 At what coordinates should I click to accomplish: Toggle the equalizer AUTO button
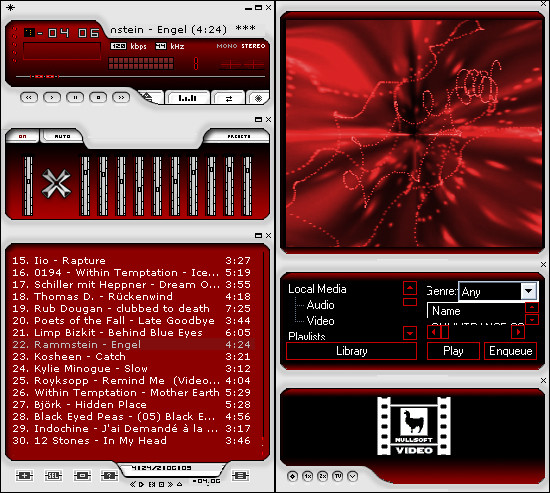pos(62,136)
